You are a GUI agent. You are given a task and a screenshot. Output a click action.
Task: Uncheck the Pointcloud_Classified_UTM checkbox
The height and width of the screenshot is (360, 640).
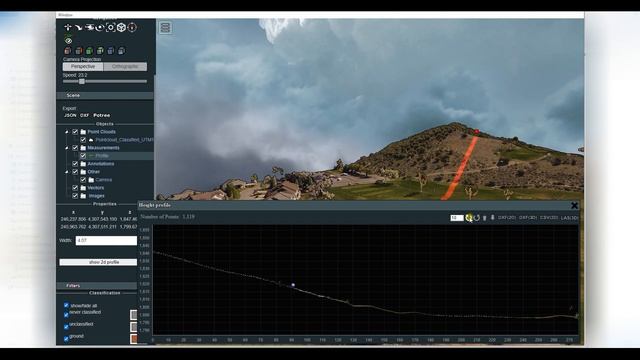point(83,140)
